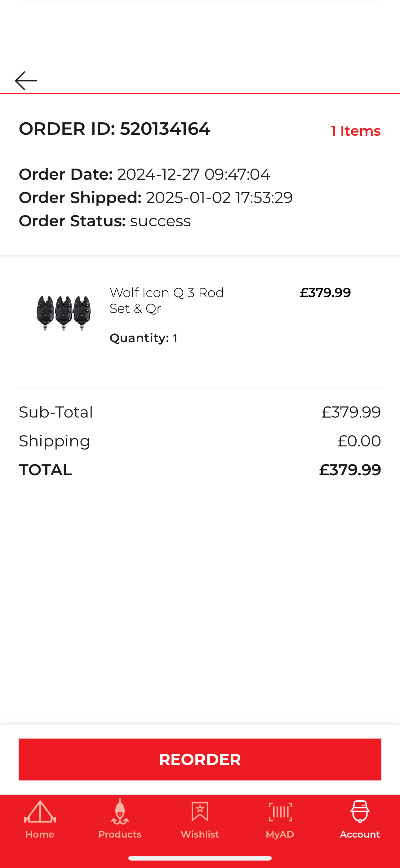Click the Sub-Total row
This screenshot has height=868, width=400.
pos(200,412)
